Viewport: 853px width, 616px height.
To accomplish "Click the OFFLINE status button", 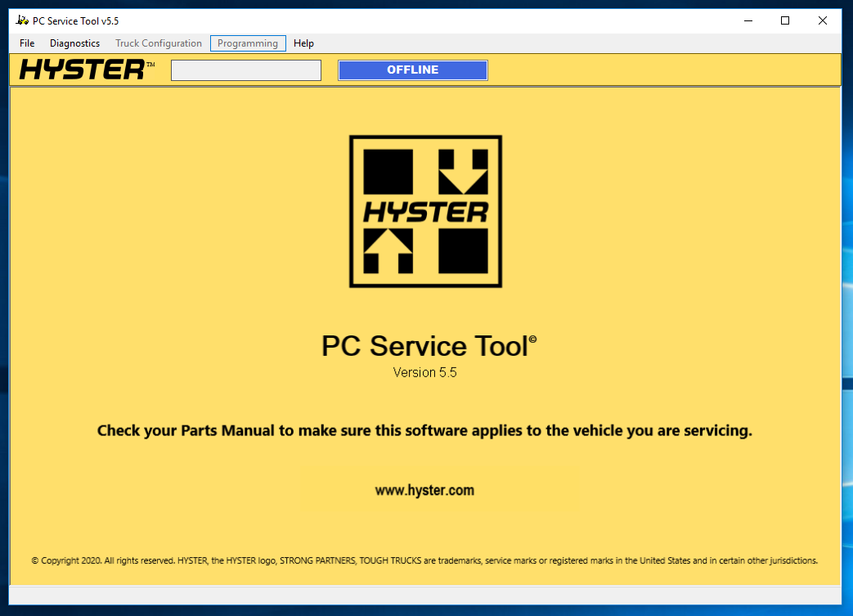I will (x=412, y=70).
